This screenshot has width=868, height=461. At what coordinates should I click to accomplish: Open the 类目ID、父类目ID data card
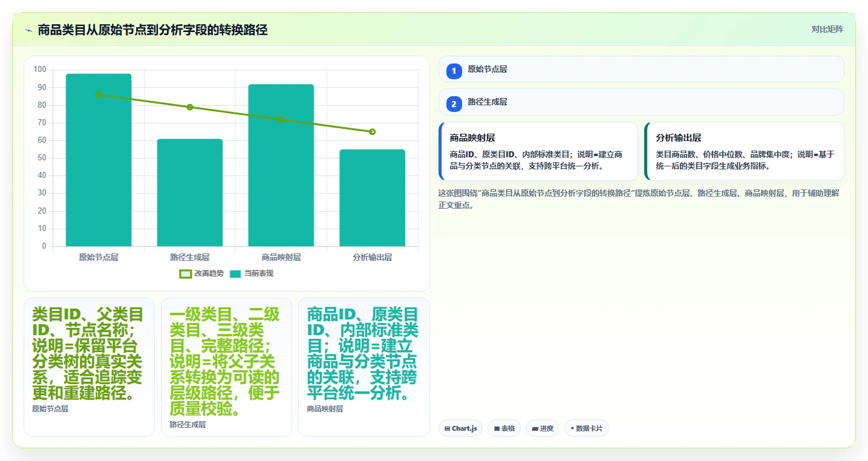coord(89,367)
